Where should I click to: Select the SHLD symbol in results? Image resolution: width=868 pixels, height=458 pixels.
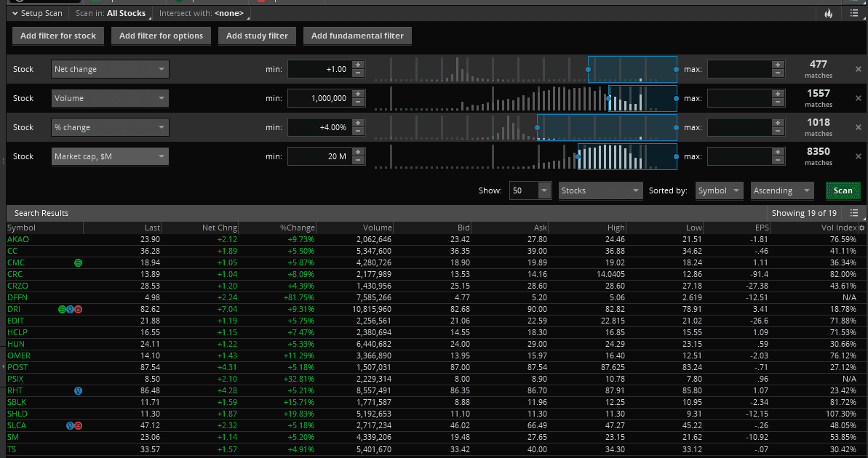(17, 414)
